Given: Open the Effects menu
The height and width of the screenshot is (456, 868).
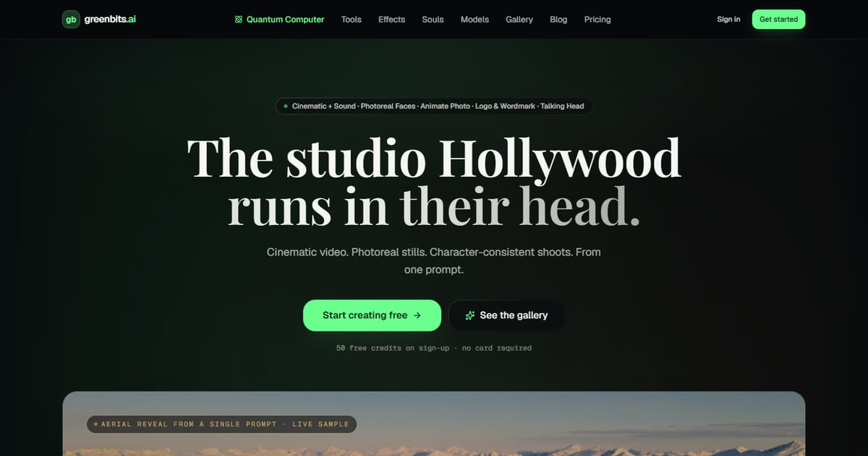Looking at the screenshot, I should pyautogui.click(x=392, y=20).
